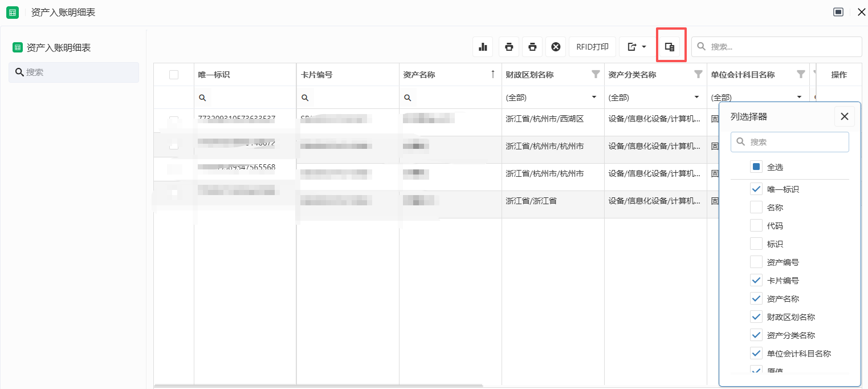Close the 列选择器 panel
Viewport: 868px width, 389px height.
click(x=844, y=116)
